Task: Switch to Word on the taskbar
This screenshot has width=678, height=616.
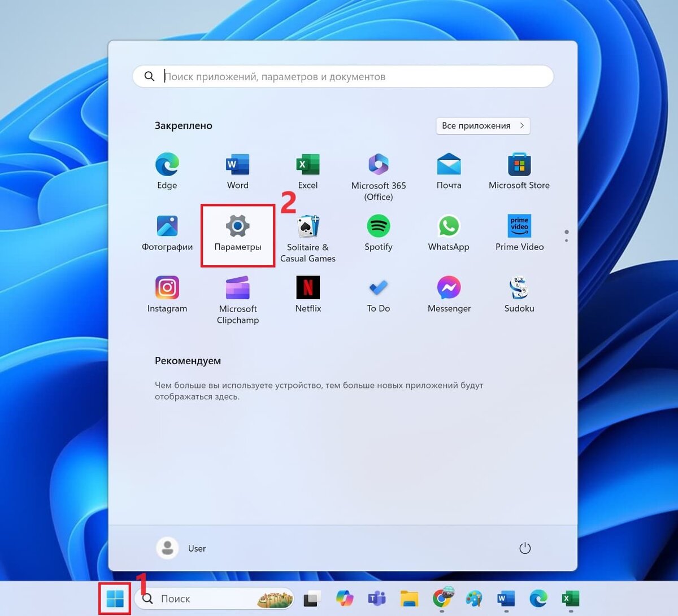Action: [x=506, y=598]
